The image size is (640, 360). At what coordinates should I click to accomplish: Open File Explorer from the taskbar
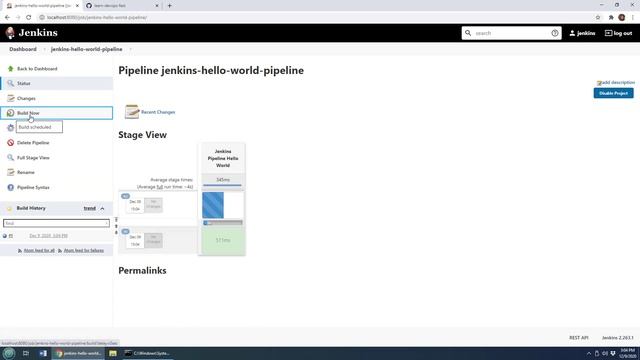pyautogui.click(x=113, y=353)
